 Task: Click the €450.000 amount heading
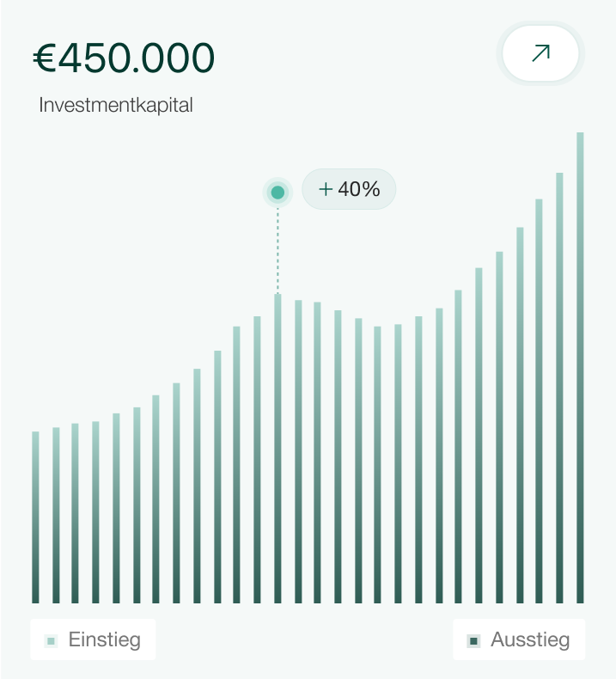[124, 58]
